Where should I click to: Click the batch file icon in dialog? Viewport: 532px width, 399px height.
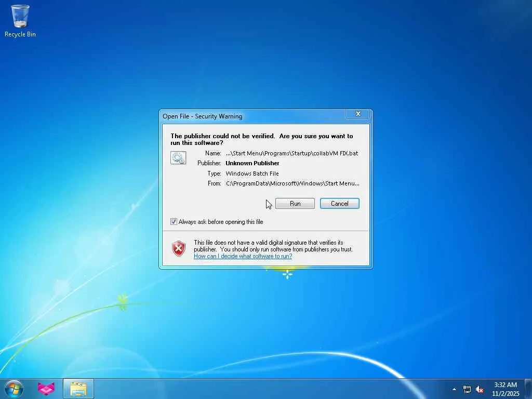pyautogui.click(x=178, y=158)
